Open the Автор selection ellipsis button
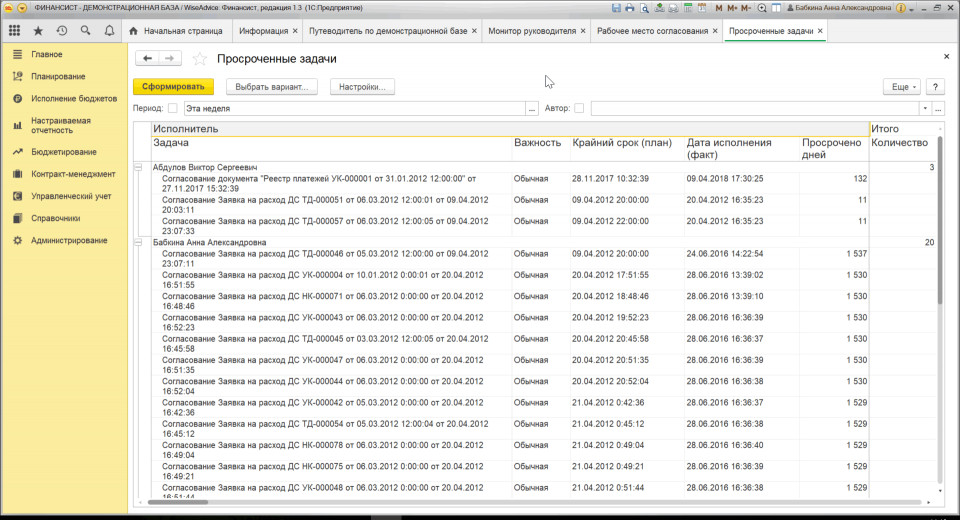Screen dimensions: 960x520 tap(938, 108)
